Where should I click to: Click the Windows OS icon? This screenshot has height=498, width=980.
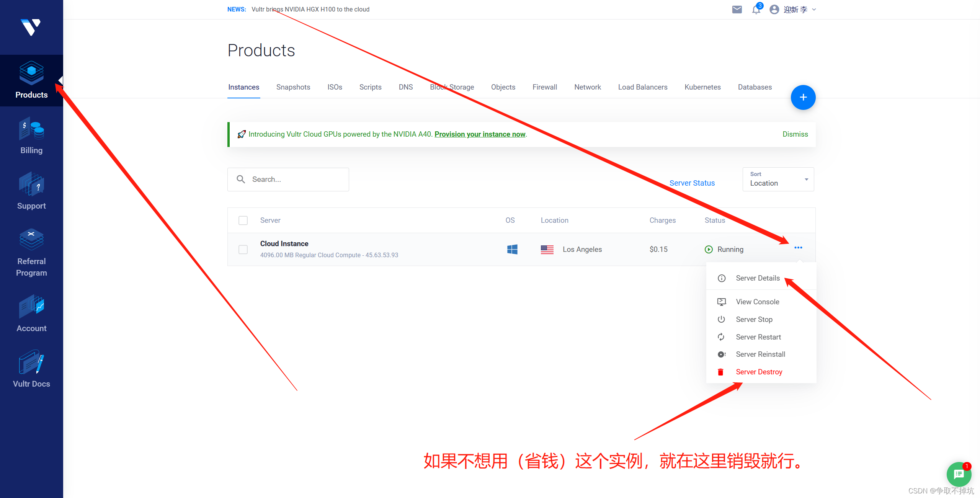click(x=512, y=250)
